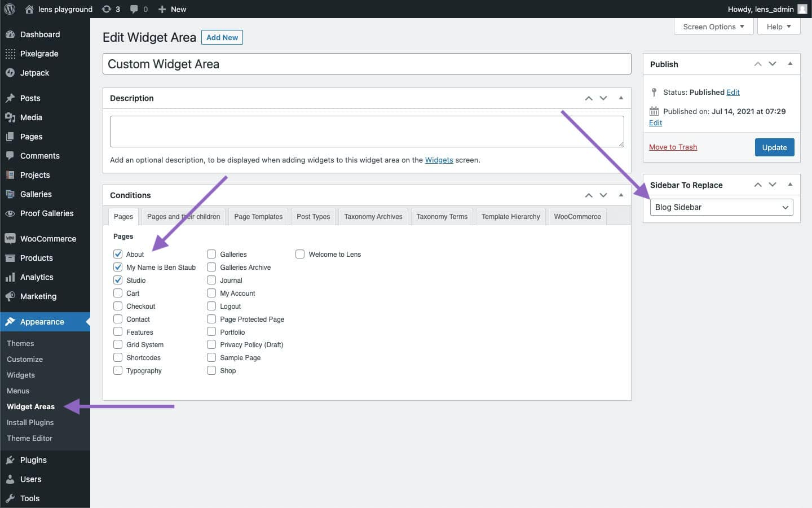The height and width of the screenshot is (508, 812).
Task: Collapse the Publish box with toggle triangle
Action: pos(790,64)
